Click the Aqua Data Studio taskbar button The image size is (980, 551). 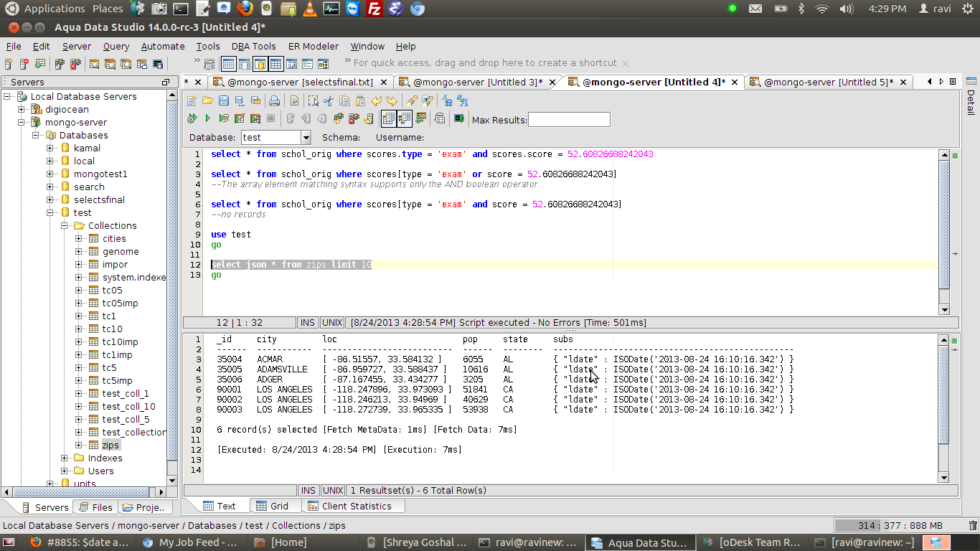point(639,542)
